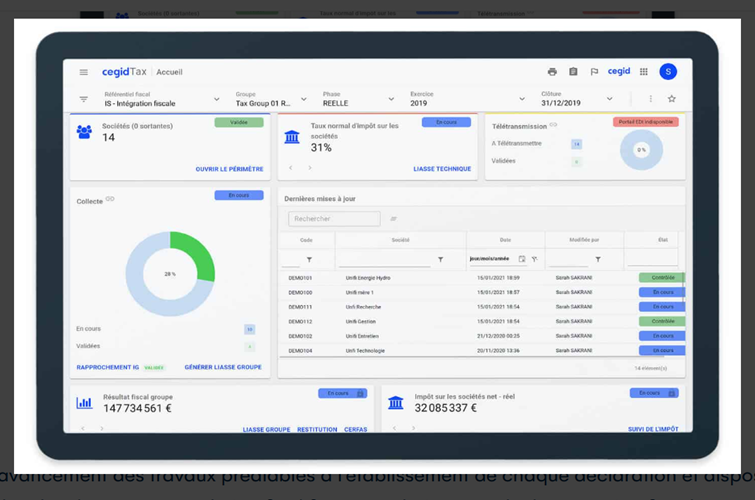Open the user profile avatar S
This screenshot has width=755, height=500.
coord(668,72)
